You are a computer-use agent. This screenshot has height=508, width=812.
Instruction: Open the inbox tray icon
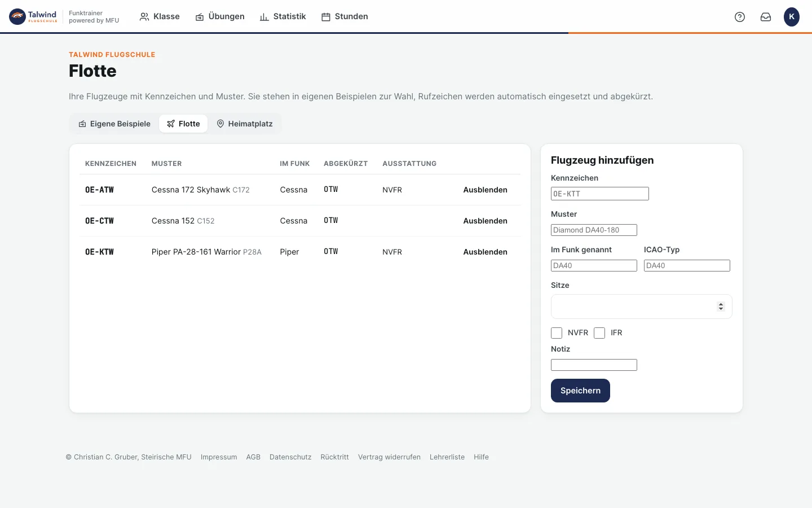coord(766,17)
